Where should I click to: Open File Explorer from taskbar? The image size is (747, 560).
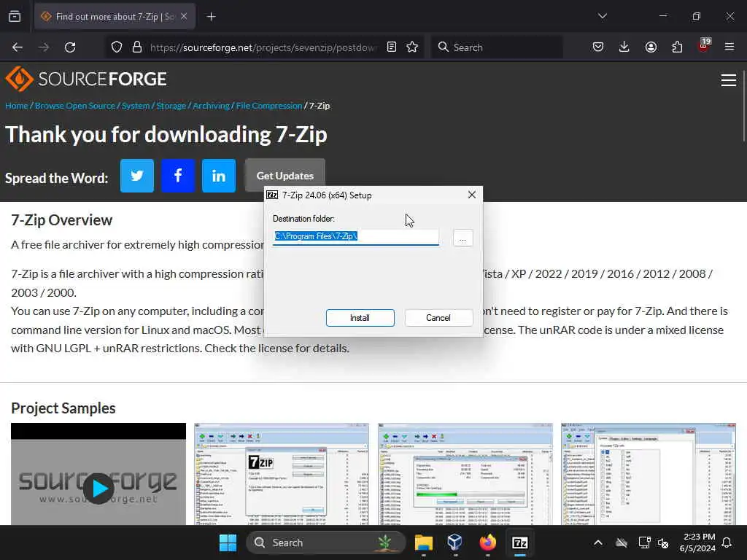(424, 542)
